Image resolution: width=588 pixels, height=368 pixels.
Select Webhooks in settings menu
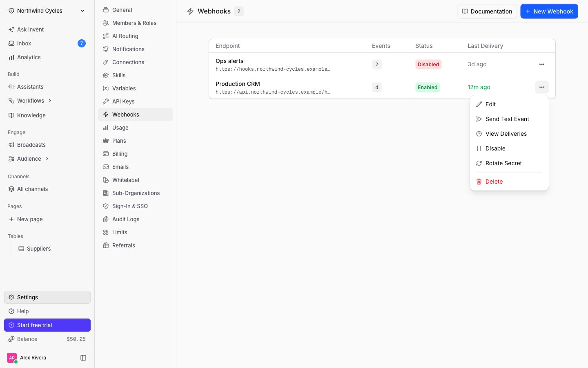tap(135, 114)
